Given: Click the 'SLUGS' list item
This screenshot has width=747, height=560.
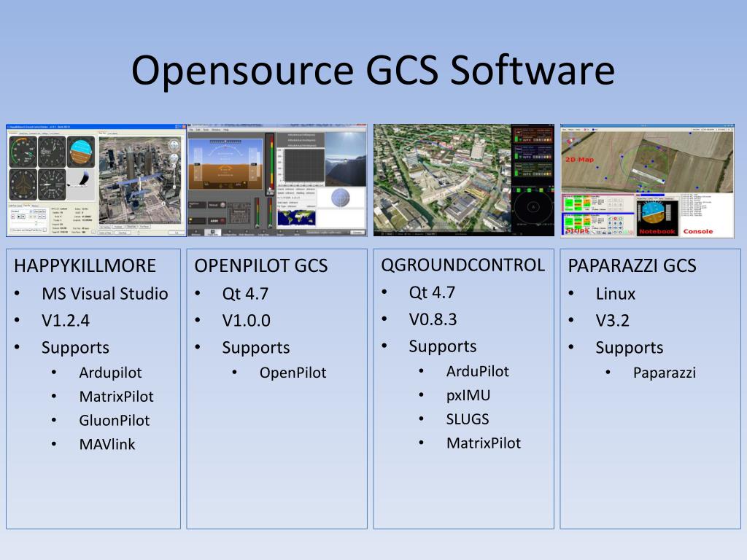Looking at the screenshot, I should click(x=468, y=419).
